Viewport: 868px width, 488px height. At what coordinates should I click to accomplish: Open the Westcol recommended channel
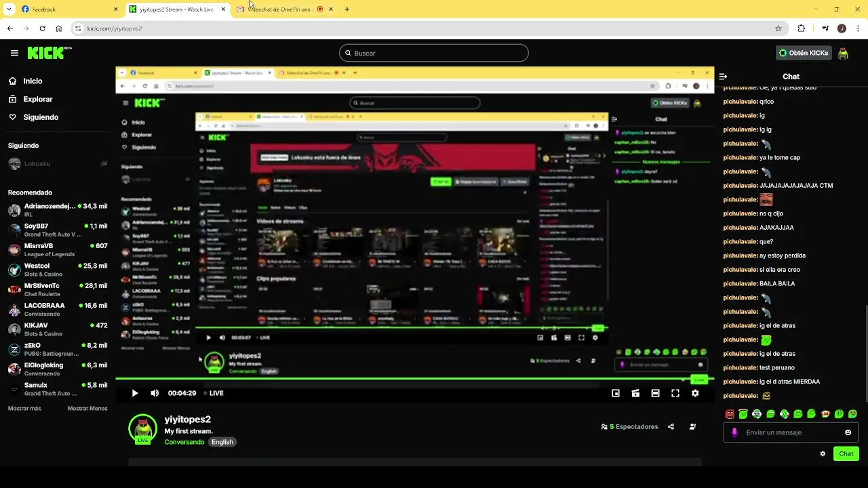[x=58, y=270]
